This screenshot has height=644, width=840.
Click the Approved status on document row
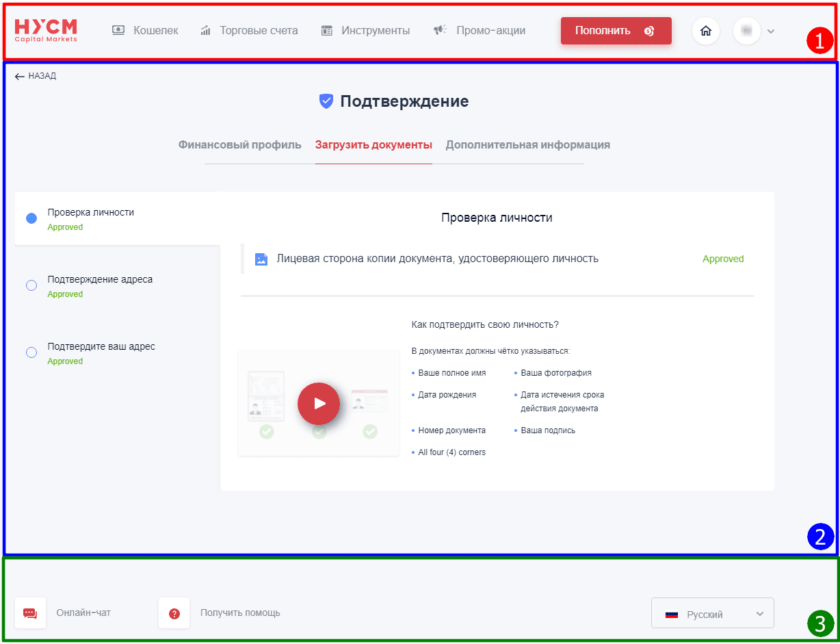click(x=723, y=259)
